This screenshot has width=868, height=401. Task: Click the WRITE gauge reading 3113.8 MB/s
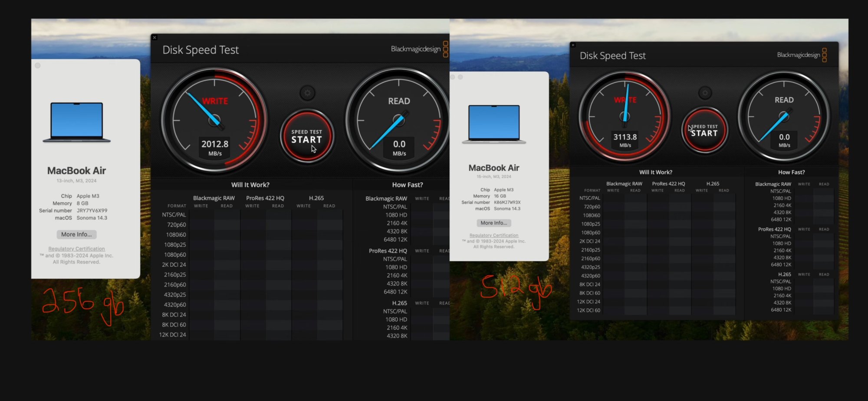coord(625,116)
